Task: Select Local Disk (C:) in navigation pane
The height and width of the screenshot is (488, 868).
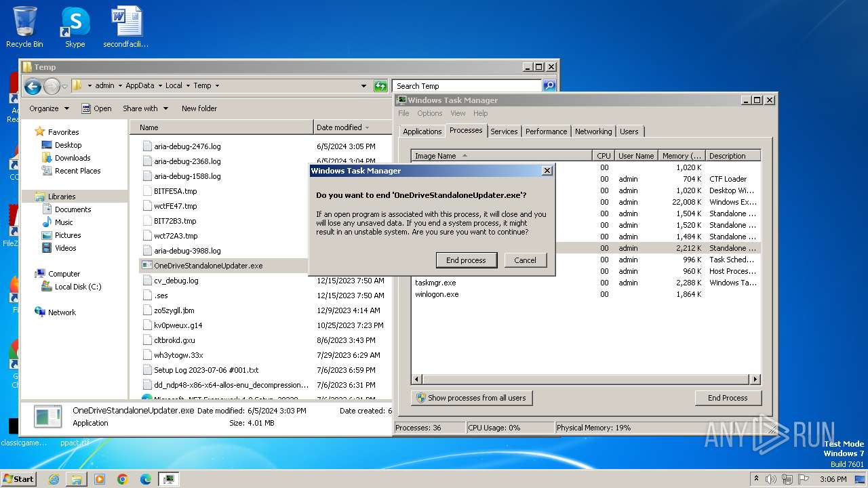Action: [78, 287]
